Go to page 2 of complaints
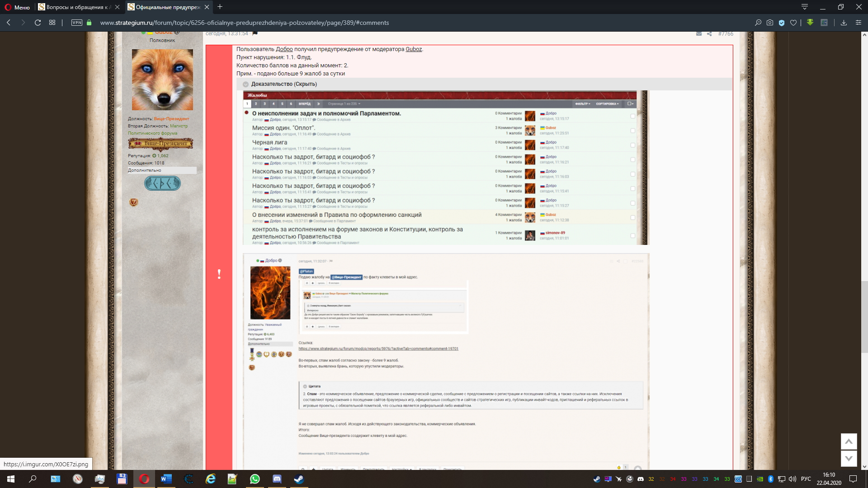 [256, 104]
